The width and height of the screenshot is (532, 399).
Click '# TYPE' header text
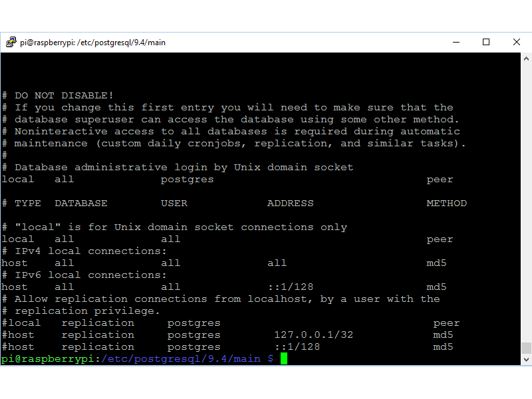click(21, 203)
